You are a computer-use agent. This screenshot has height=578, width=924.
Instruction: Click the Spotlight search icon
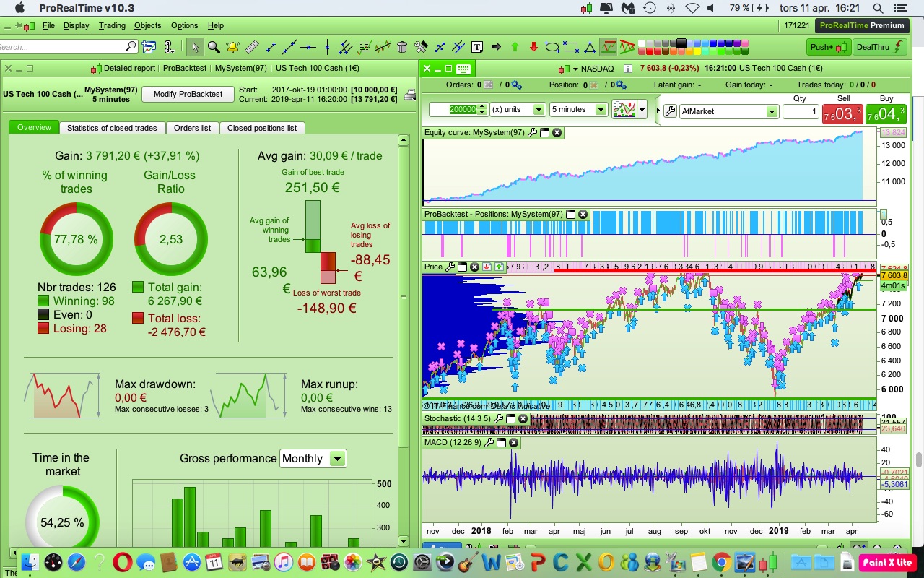(x=879, y=8)
